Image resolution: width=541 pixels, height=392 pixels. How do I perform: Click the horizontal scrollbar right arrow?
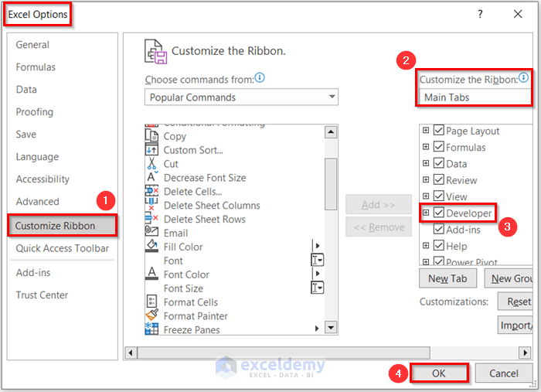pos(525,353)
